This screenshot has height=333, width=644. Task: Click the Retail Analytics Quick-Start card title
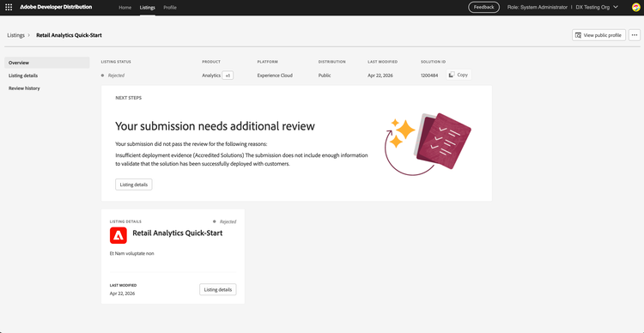click(178, 233)
